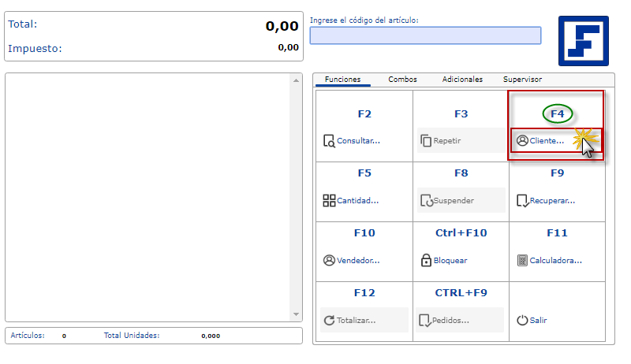Click the Pedidos document icon

click(x=425, y=320)
